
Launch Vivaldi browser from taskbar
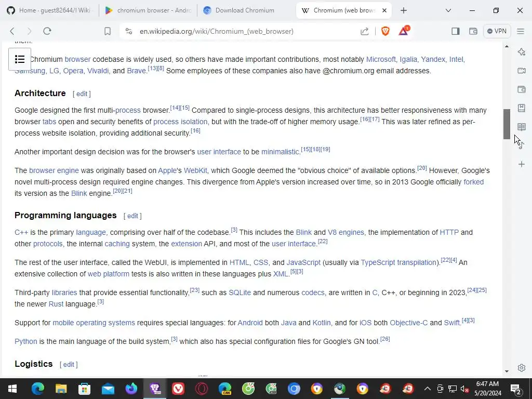(x=178, y=389)
